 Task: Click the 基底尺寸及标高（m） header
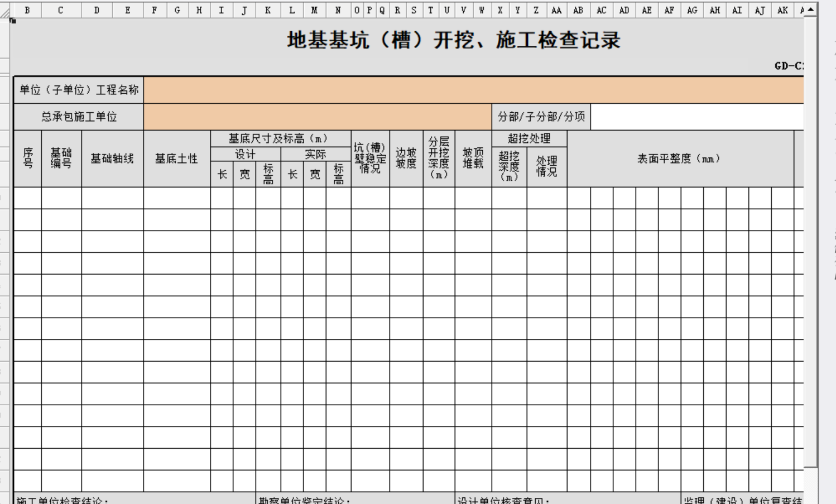point(281,138)
